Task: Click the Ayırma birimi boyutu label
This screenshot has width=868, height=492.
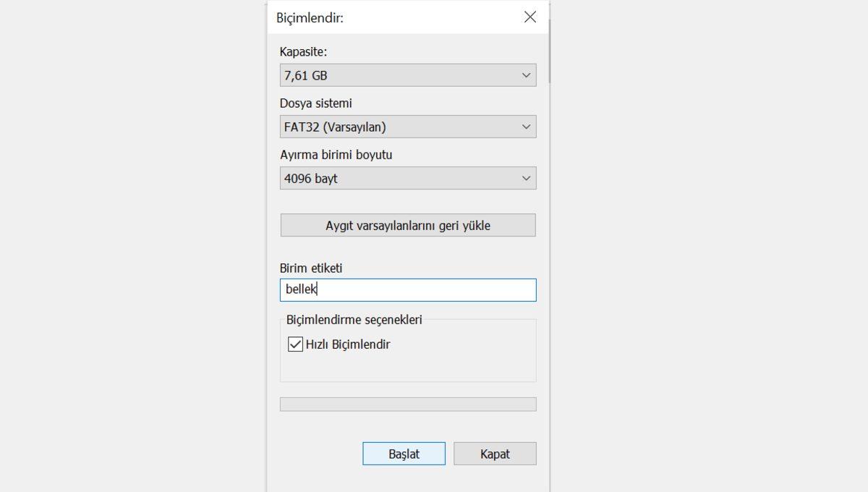Action: [x=336, y=155]
